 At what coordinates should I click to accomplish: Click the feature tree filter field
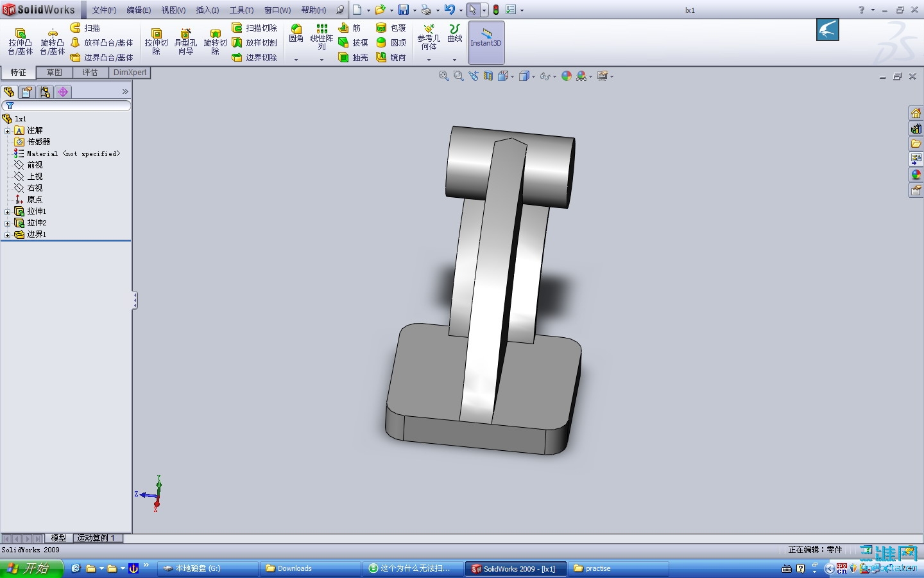pyautogui.click(x=67, y=106)
